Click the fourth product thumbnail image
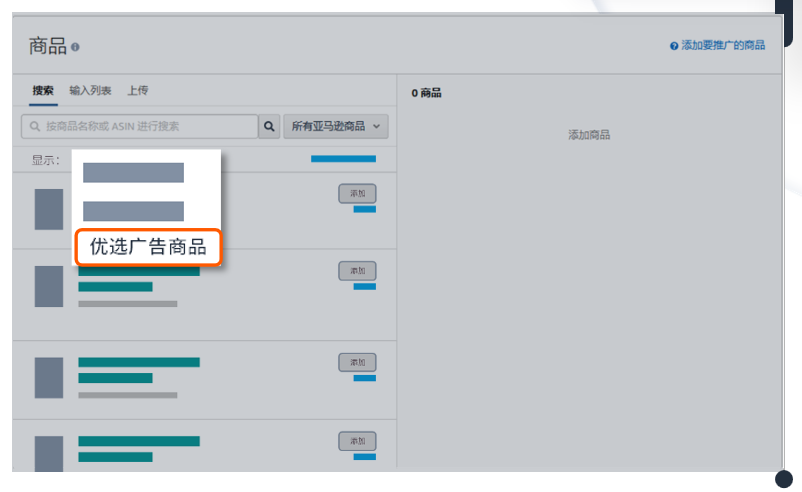This screenshot has height=492, width=802. (x=49, y=453)
